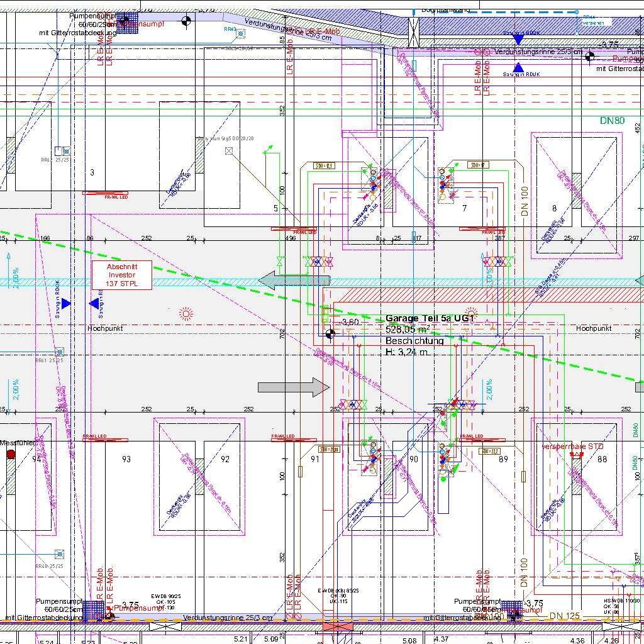Select the SDU label box above space 7

478,165
